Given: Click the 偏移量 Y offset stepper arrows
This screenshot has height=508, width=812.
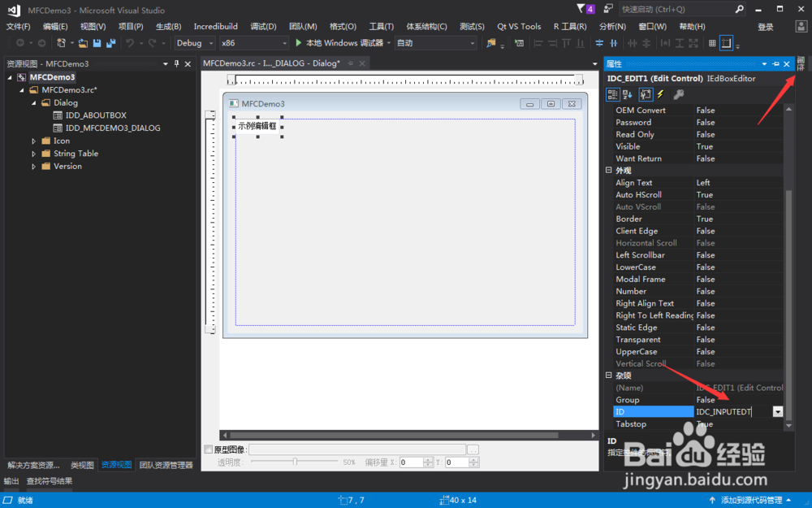Looking at the screenshot, I should [x=473, y=462].
